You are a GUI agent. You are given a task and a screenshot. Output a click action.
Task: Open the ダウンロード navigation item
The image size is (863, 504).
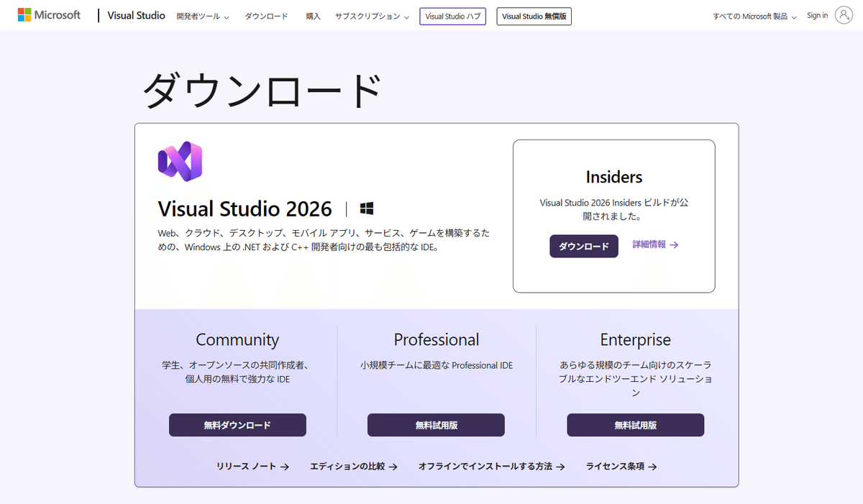[266, 16]
